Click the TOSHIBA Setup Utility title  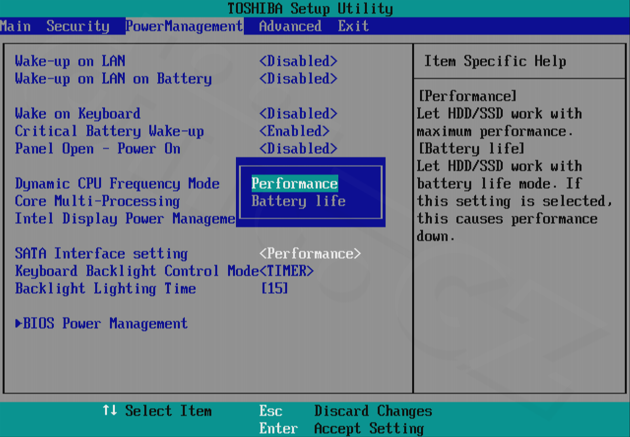[310, 8]
